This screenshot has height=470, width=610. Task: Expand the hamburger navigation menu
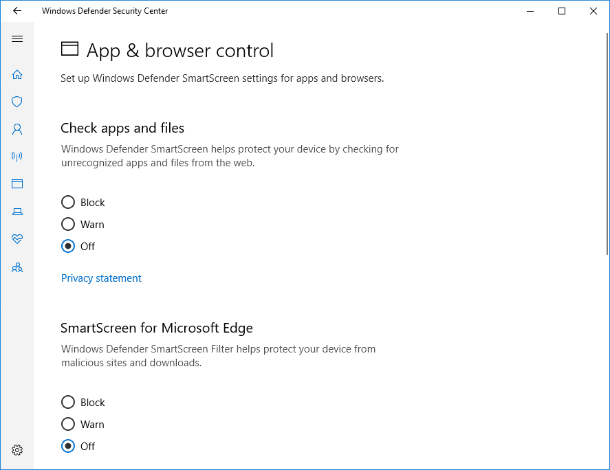pos(17,39)
